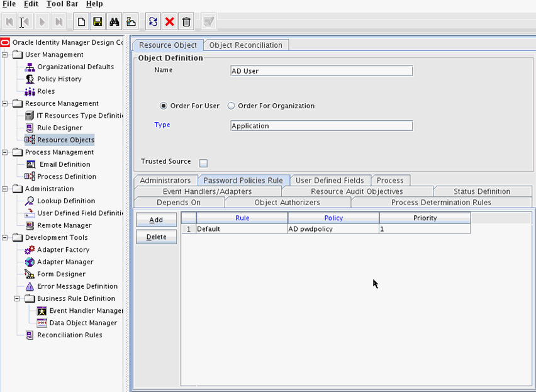This screenshot has height=392, width=536.
Task: Click the Save floppy disk icon
Action: 98,22
